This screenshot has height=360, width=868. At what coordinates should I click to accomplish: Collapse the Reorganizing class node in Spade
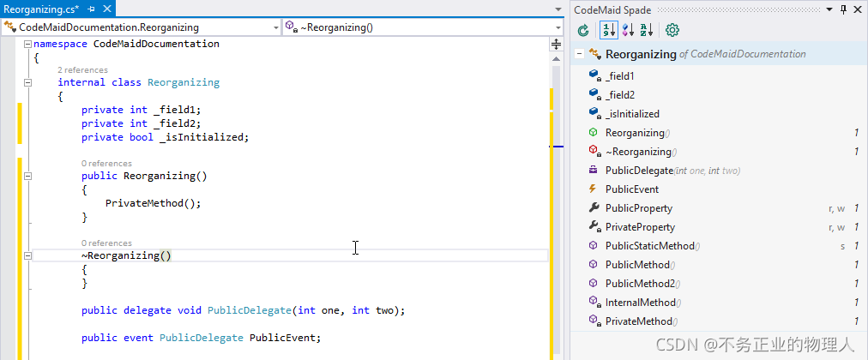tap(579, 54)
